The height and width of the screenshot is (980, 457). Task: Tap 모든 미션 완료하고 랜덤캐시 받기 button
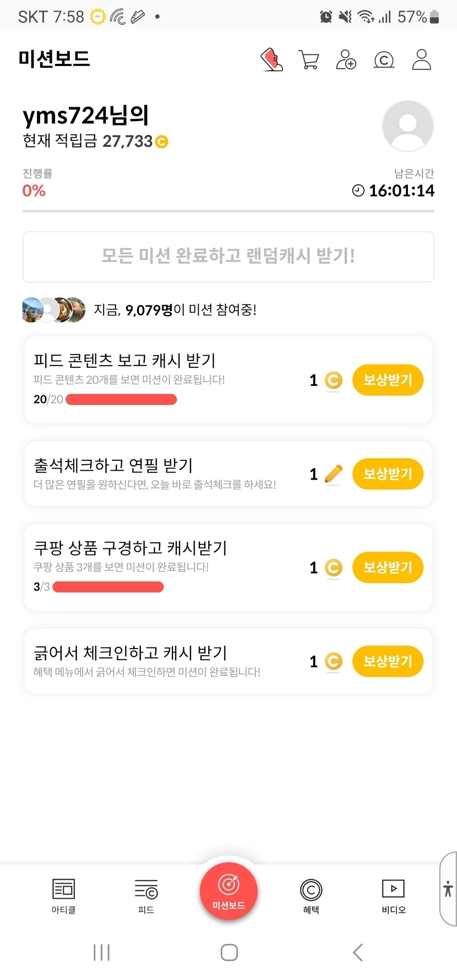pos(228,257)
